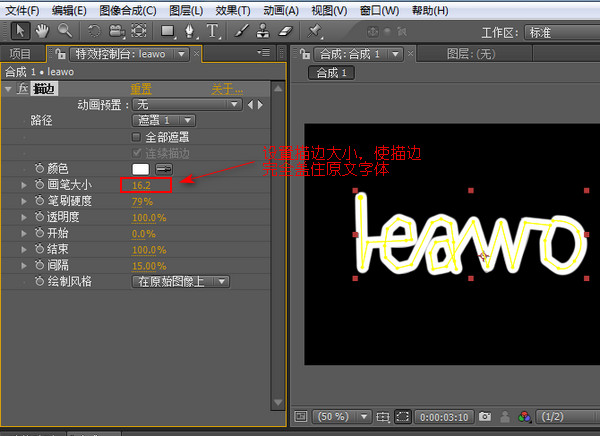Toggle stopwatch for 间隔 property
This screenshot has height=436, width=600.
(x=39, y=265)
